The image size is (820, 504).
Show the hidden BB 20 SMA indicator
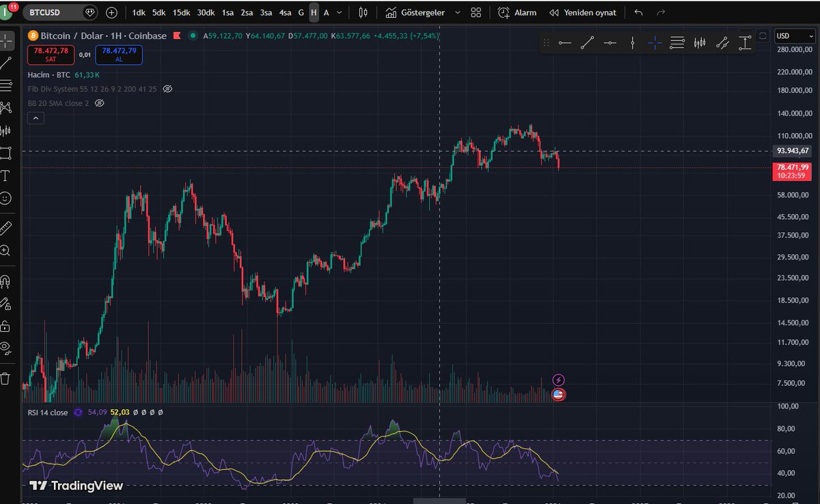pos(99,103)
